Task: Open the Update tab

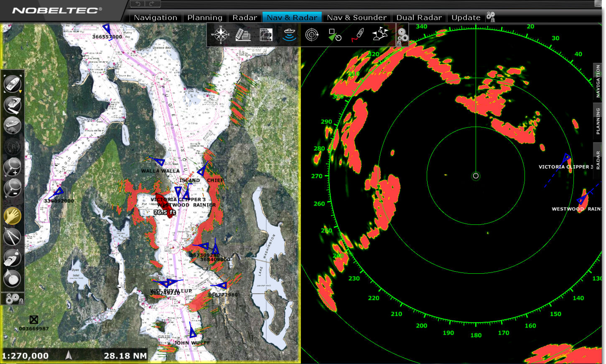Action: [x=466, y=18]
